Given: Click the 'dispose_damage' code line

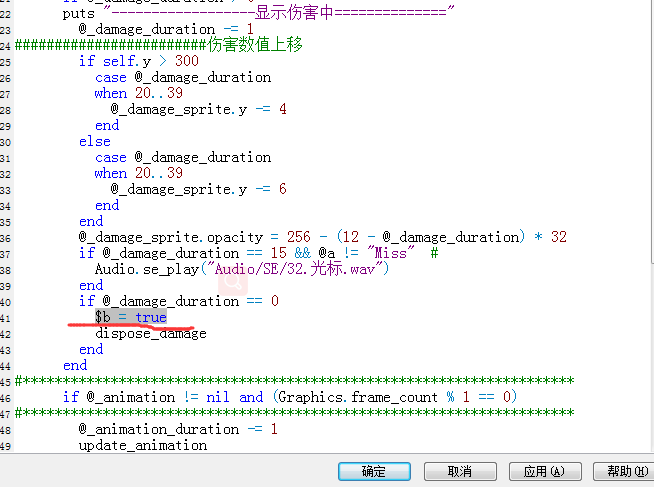Looking at the screenshot, I should point(151,333).
